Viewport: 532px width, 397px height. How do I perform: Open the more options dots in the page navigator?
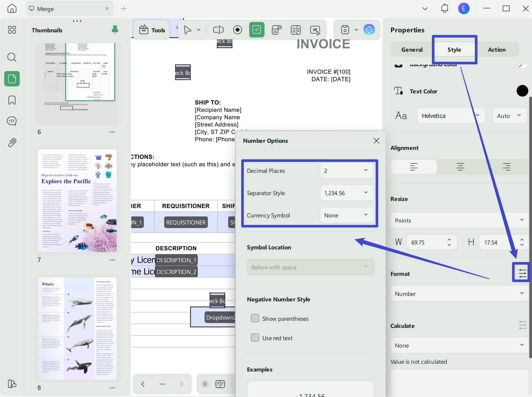coord(162,384)
